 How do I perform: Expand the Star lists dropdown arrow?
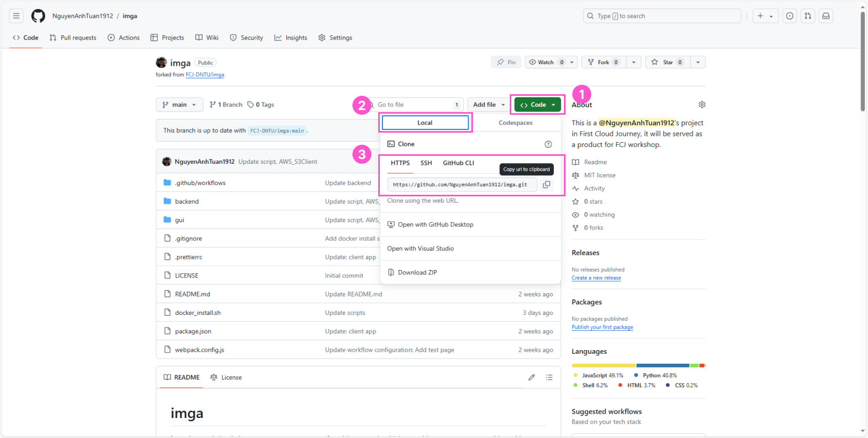(698, 62)
